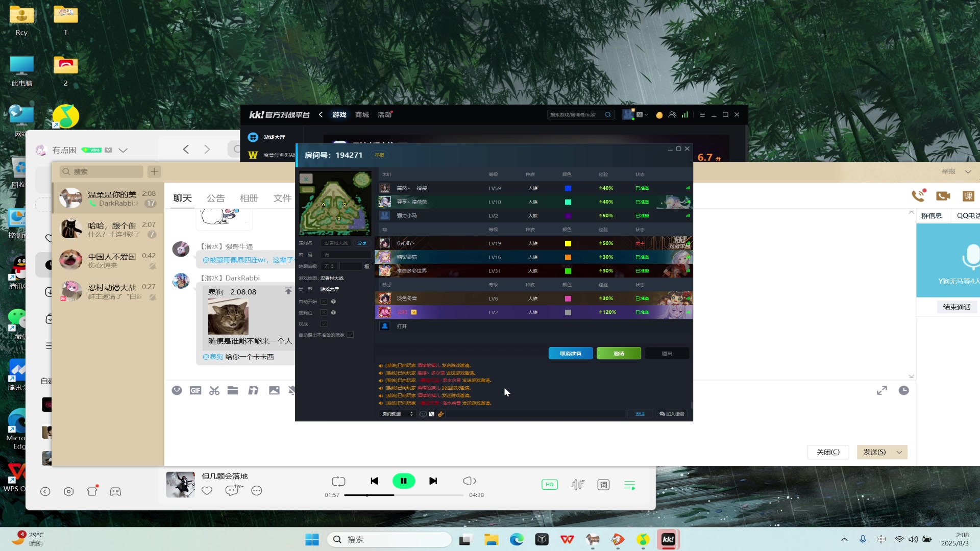This screenshot has width=980, height=551.
Task: Switch to the 商城 tab in KK platform
Action: [362, 115]
